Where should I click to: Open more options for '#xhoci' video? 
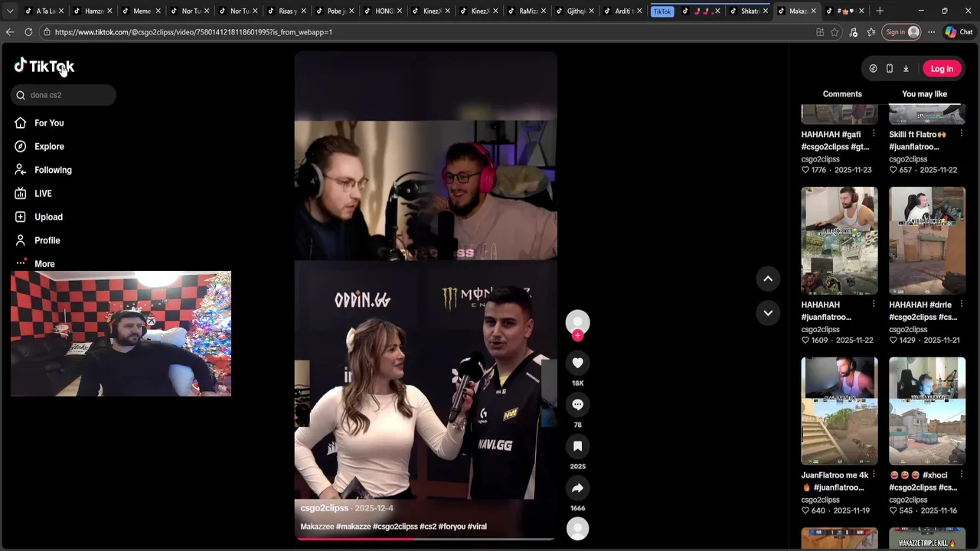[961, 475]
